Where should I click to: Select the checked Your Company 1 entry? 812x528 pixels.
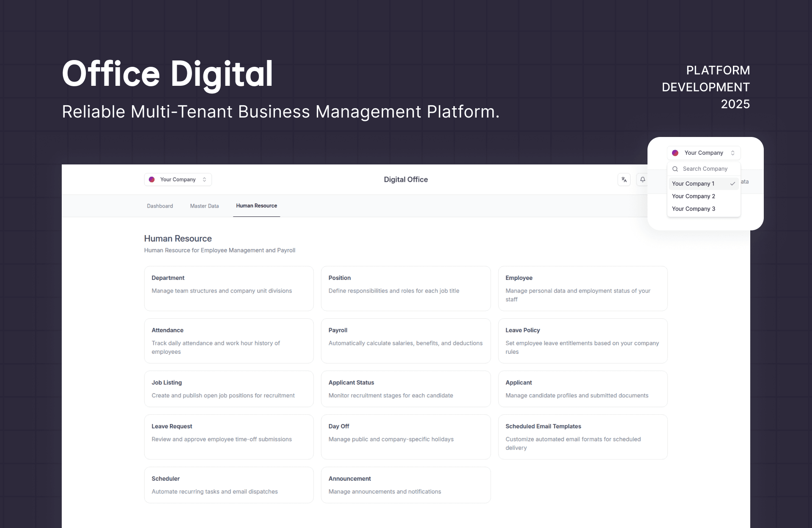tap(693, 183)
